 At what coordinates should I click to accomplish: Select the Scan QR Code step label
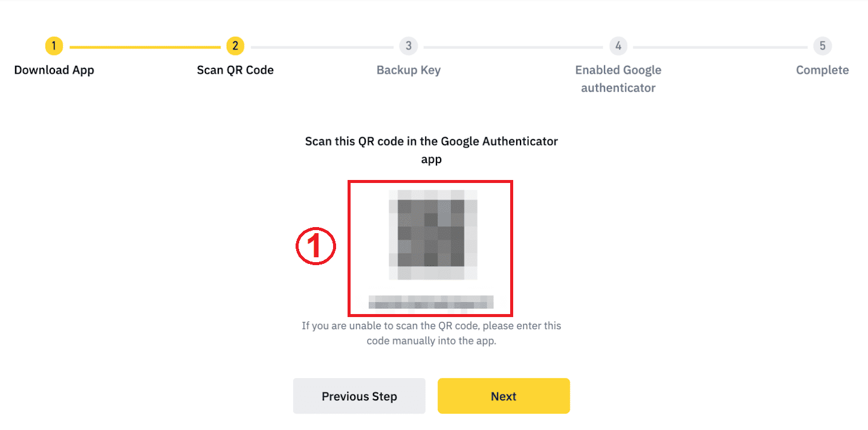pyautogui.click(x=235, y=70)
